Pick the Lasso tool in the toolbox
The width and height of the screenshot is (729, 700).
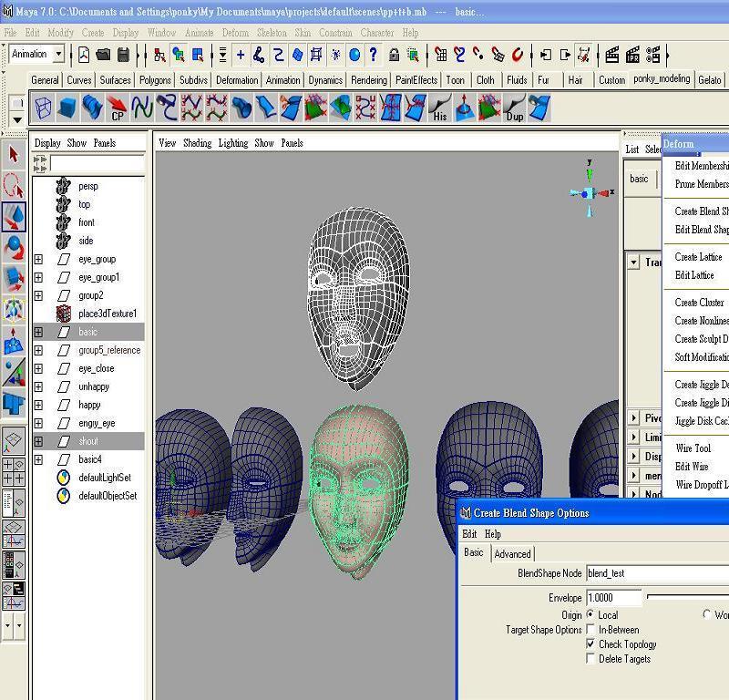coord(14,186)
